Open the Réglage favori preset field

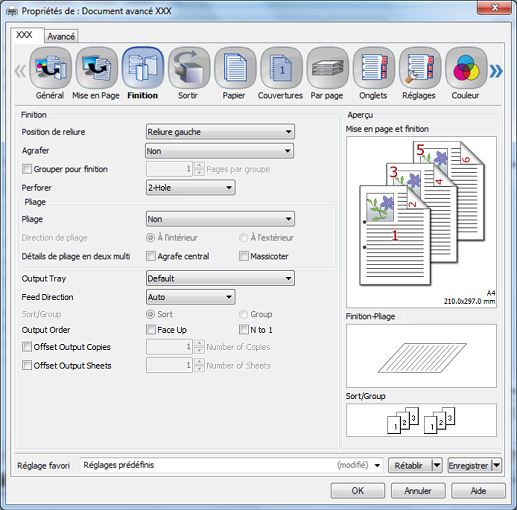(231, 465)
